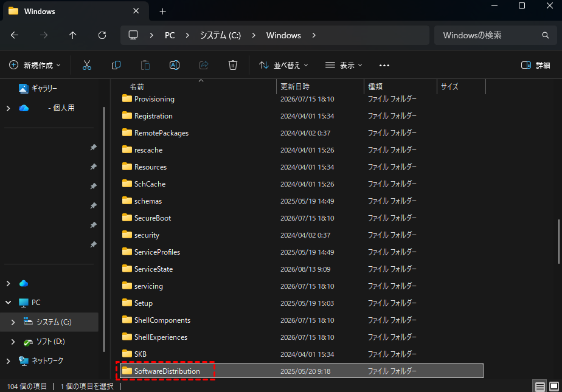This screenshot has height=392, width=562.
Task: Sort by サイズ column header
Action: coord(449,87)
